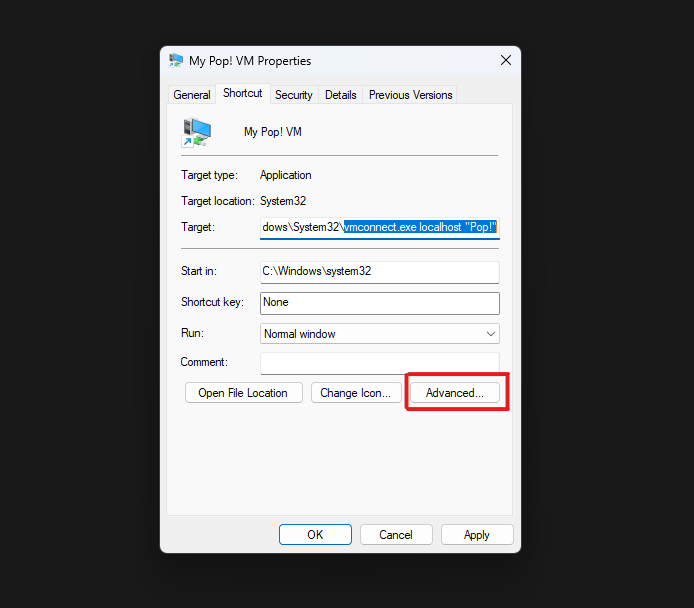Click the My Pop! VM name text

point(273,132)
